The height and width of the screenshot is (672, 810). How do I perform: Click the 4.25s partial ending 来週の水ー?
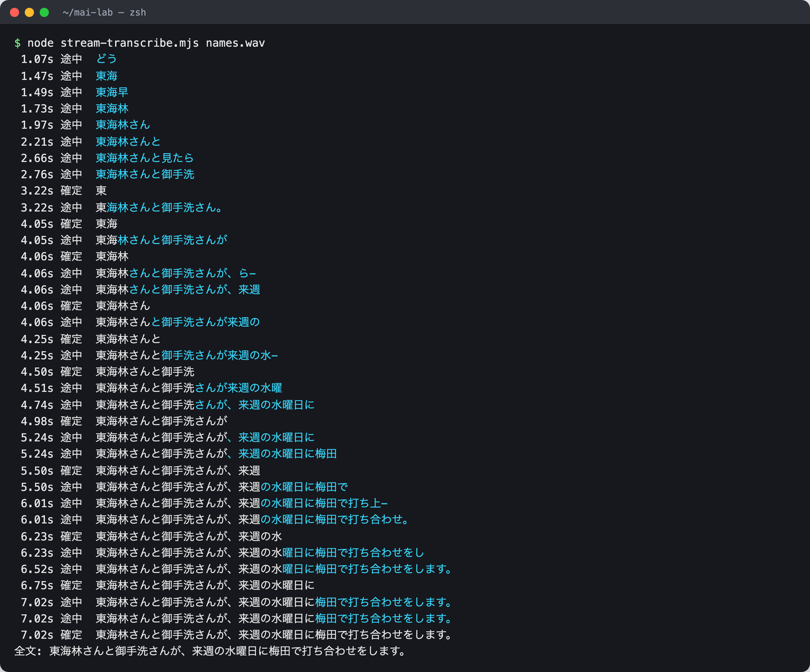point(149,355)
